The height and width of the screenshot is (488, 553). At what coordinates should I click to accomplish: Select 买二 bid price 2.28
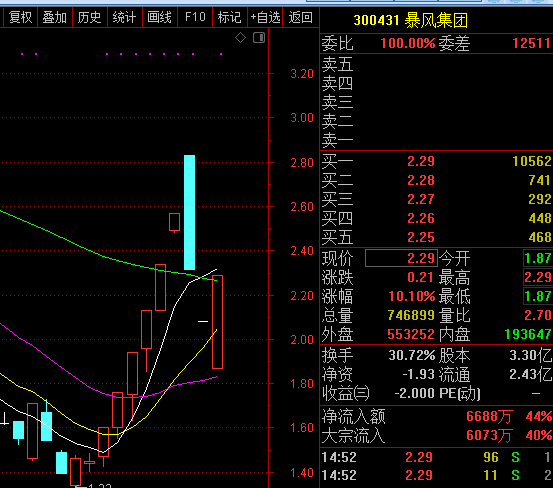421,181
